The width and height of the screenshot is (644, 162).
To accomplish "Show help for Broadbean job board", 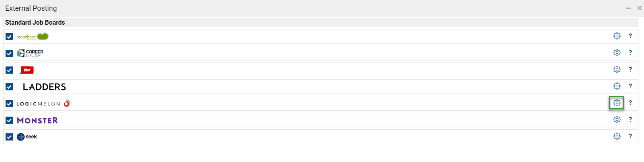I will [630, 36].
